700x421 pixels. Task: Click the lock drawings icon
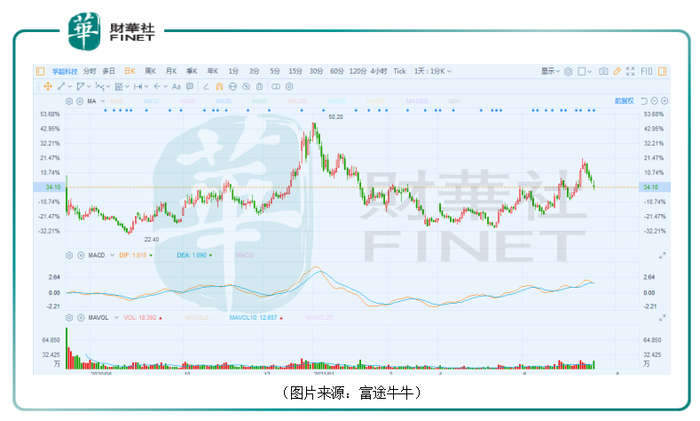click(x=259, y=86)
